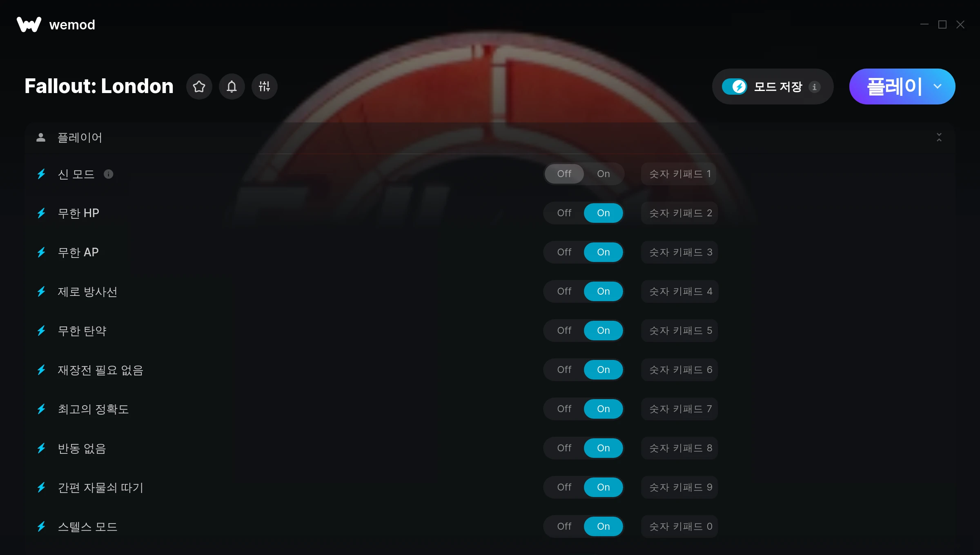
Task: Turn On the 신 모드 cheat
Action: 603,174
